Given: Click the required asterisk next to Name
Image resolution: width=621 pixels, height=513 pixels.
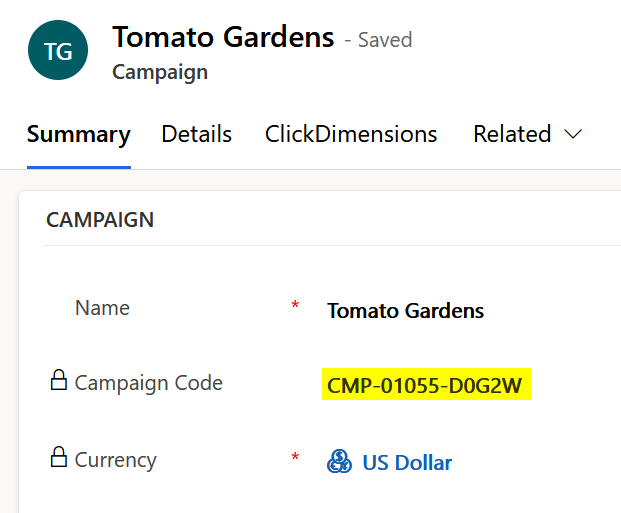Looking at the screenshot, I should point(295,306).
